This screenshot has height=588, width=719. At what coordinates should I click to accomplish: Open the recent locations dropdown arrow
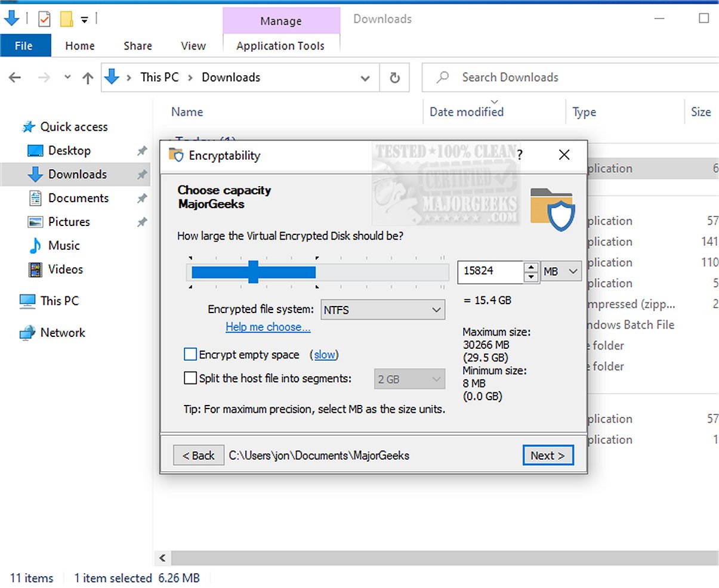pos(67,78)
